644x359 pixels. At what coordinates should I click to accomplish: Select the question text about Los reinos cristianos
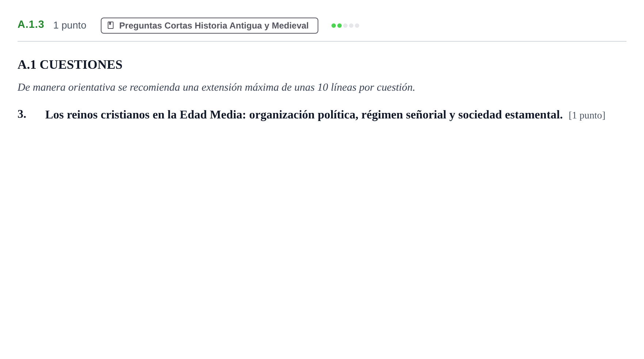coord(304,115)
